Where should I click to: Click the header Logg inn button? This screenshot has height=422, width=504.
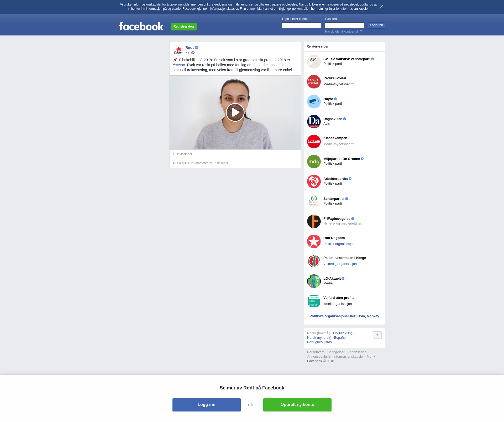[x=376, y=25]
